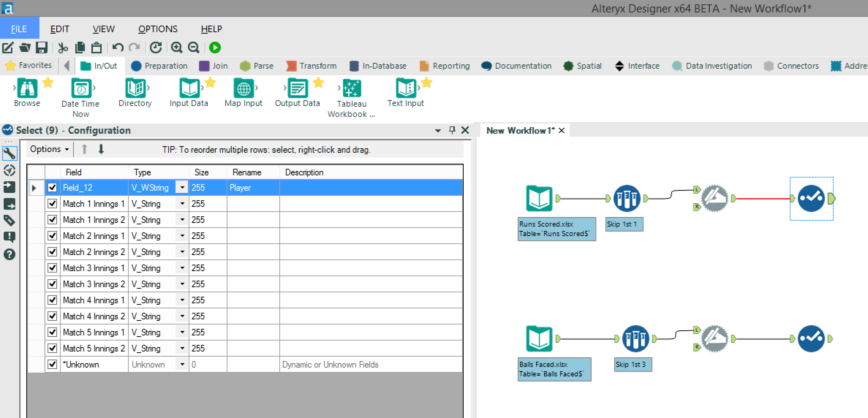Switch to the Transform tool category
This screenshot has width=868, height=418.
point(312,66)
